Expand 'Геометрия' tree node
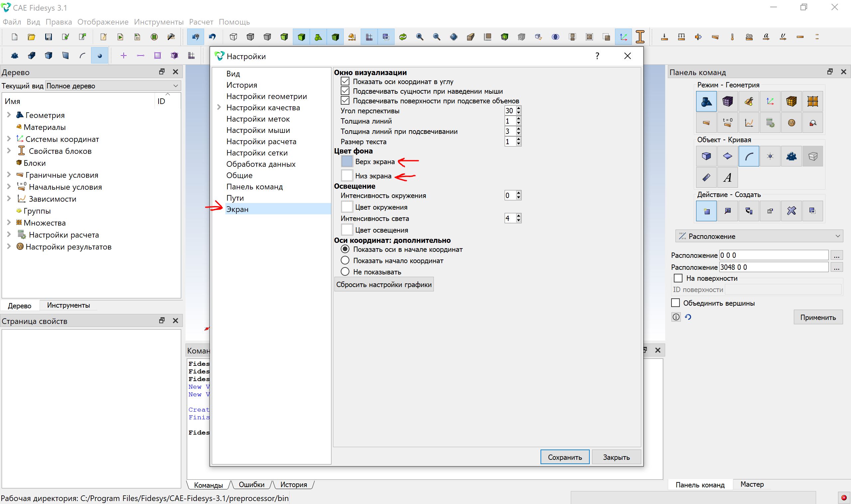This screenshot has height=504, width=851. click(x=9, y=115)
